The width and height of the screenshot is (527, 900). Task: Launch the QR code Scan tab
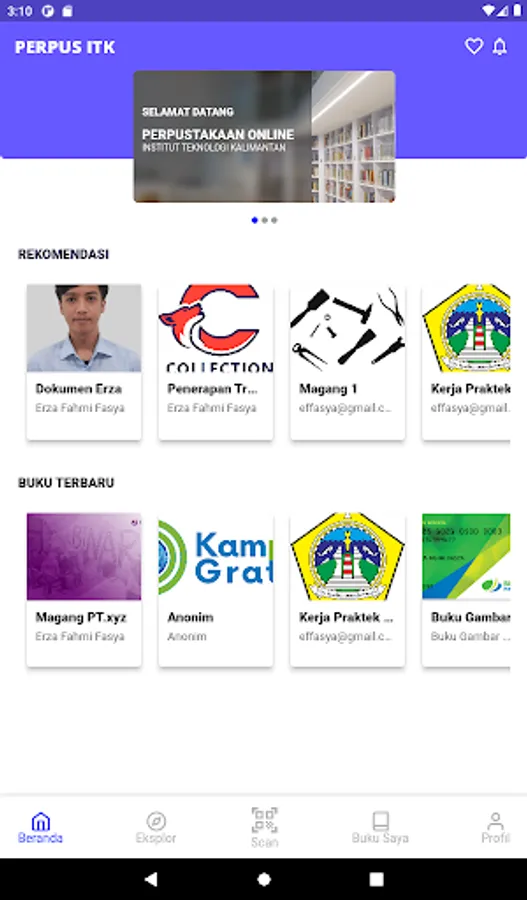(x=265, y=827)
